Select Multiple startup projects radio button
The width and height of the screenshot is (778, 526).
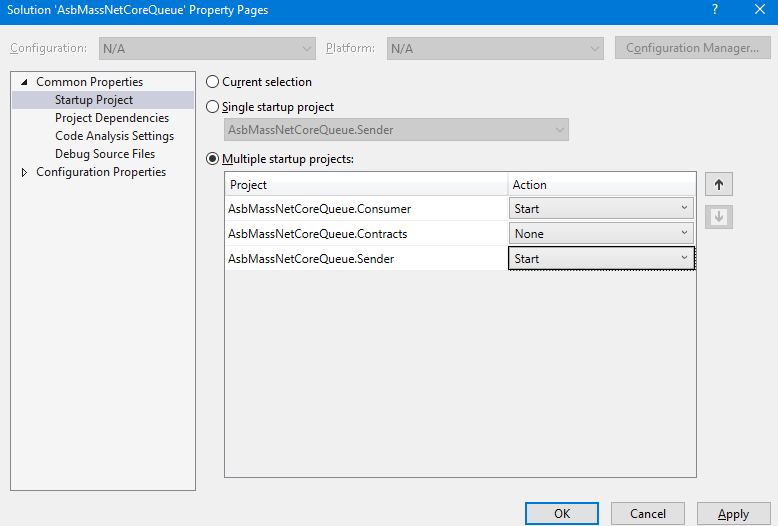coord(212,159)
